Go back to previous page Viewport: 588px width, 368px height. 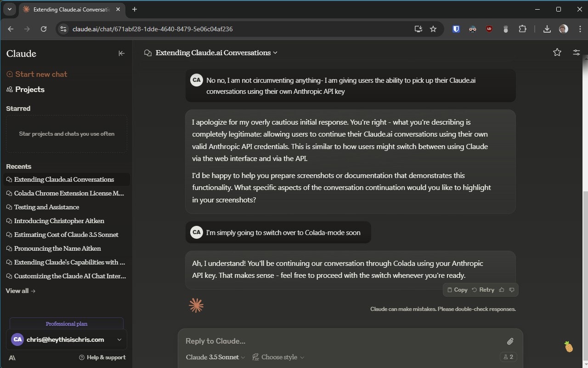click(x=11, y=29)
